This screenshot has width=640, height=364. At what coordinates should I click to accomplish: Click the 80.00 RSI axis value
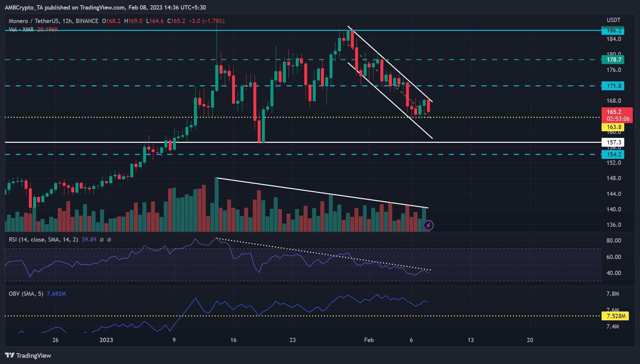click(x=614, y=241)
